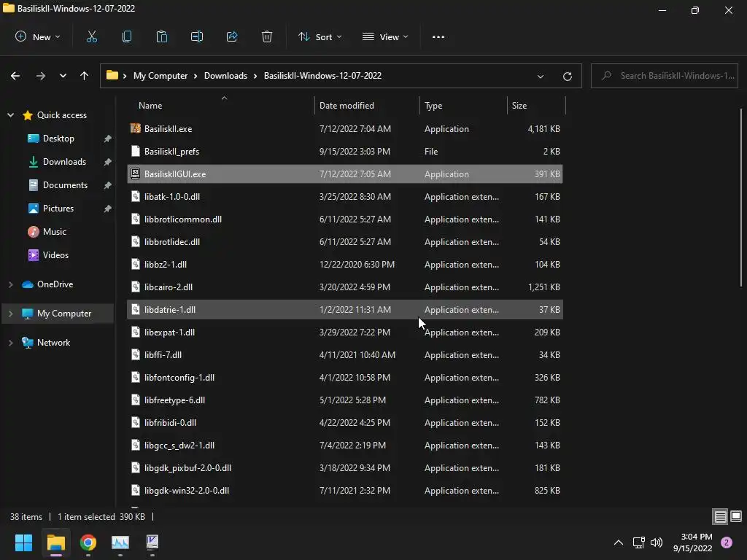Select the libgdk-win32-2.0-0.dll file

pos(345,491)
